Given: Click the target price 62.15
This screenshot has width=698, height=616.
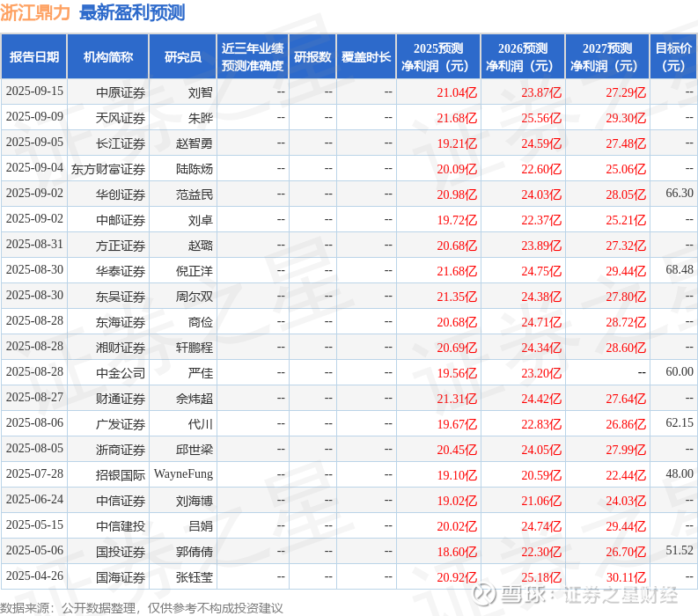Looking at the screenshot, I should point(680,422).
